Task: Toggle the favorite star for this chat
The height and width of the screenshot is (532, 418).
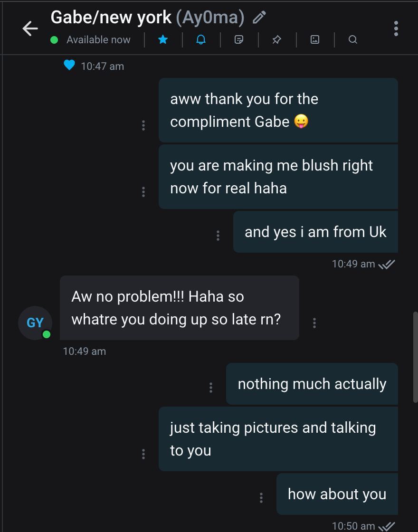Action: coord(163,40)
